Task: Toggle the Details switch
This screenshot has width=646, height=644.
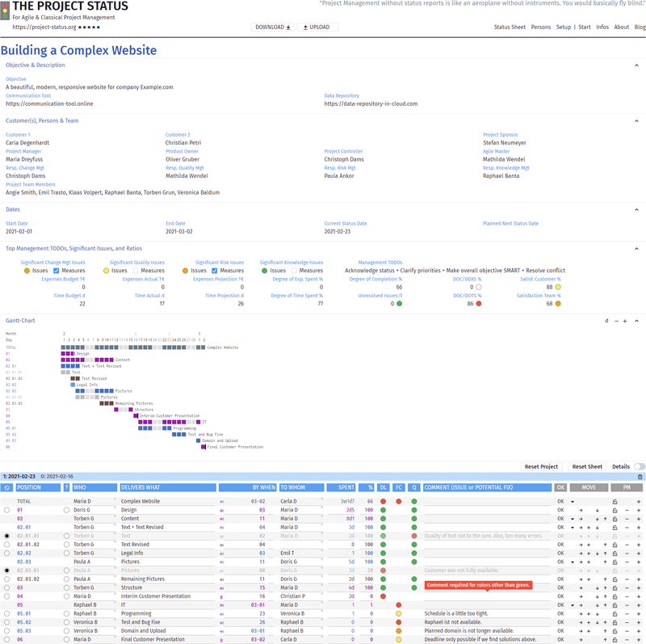Action: pyautogui.click(x=639, y=467)
